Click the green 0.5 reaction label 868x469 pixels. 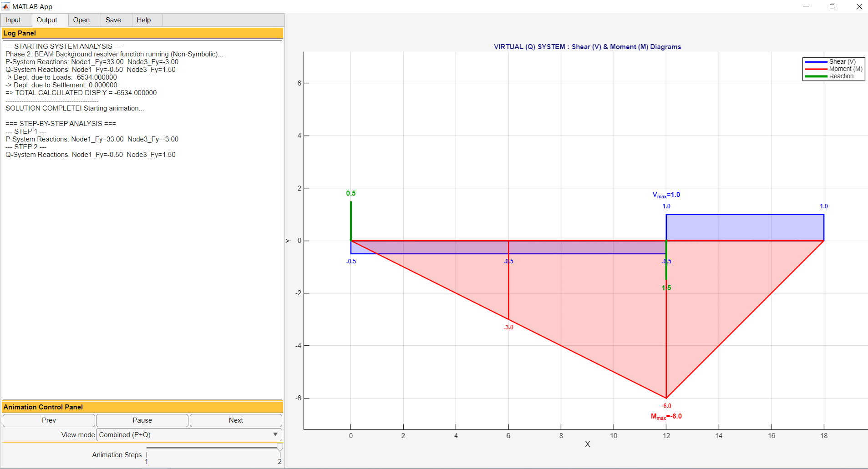(x=351, y=193)
